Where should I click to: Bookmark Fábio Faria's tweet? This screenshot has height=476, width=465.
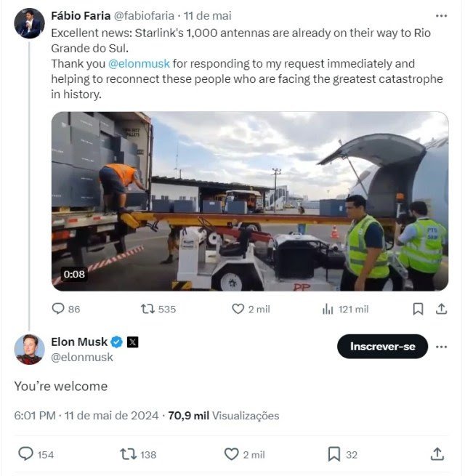tap(418, 309)
